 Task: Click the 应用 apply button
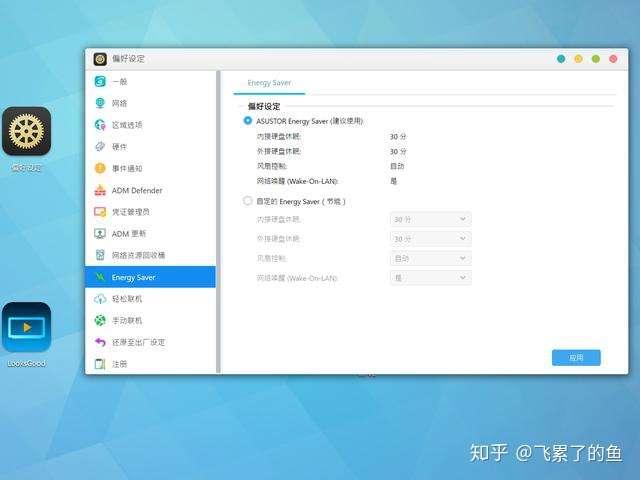[x=576, y=358]
